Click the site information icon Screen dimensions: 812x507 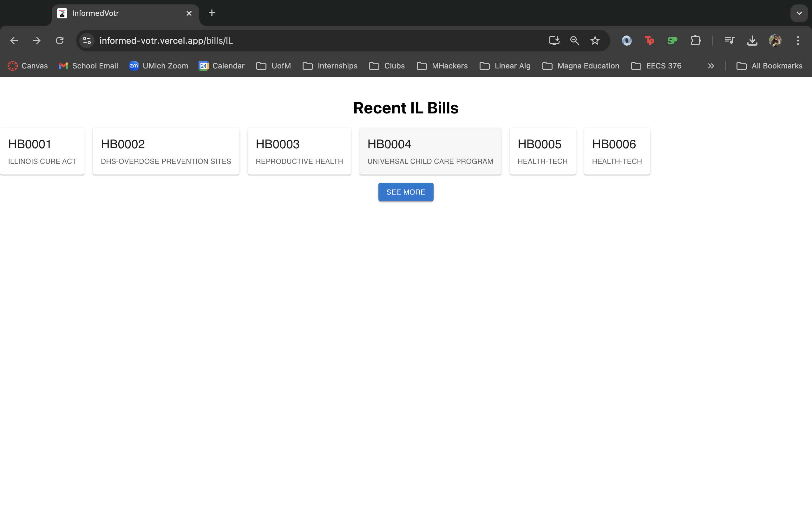coord(87,41)
